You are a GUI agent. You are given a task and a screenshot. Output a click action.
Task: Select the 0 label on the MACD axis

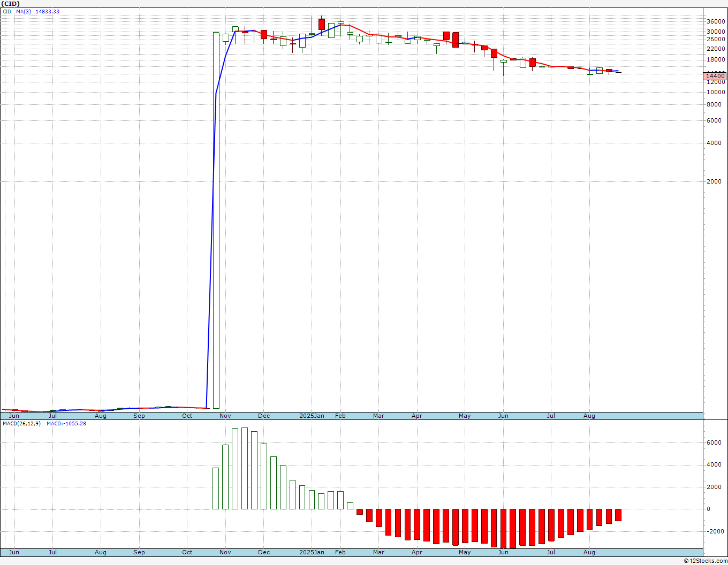click(x=709, y=509)
